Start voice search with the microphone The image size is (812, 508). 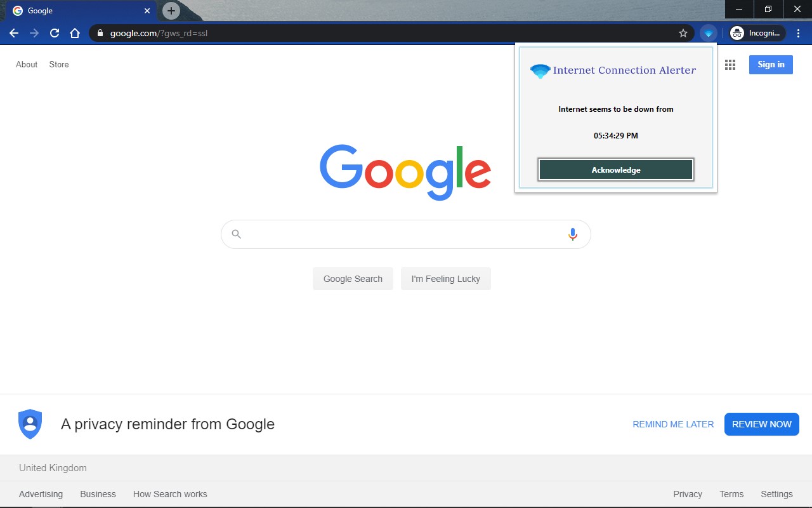coord(573,234)
